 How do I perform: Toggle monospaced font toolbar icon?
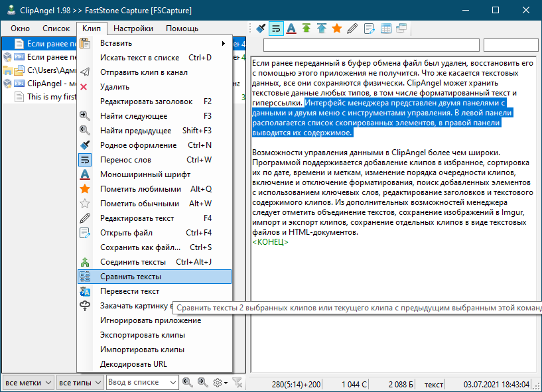coord(291,29)
